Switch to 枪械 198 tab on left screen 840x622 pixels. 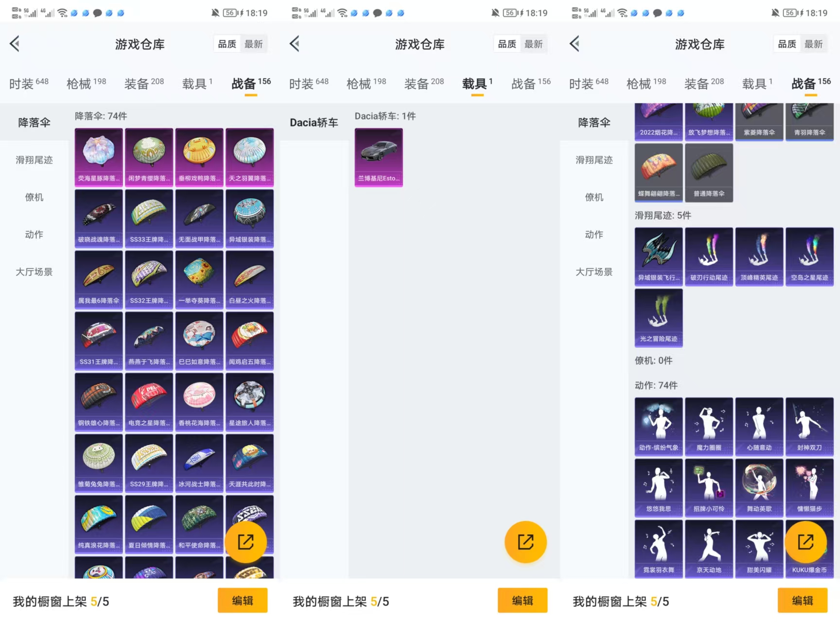pos(87,84)
